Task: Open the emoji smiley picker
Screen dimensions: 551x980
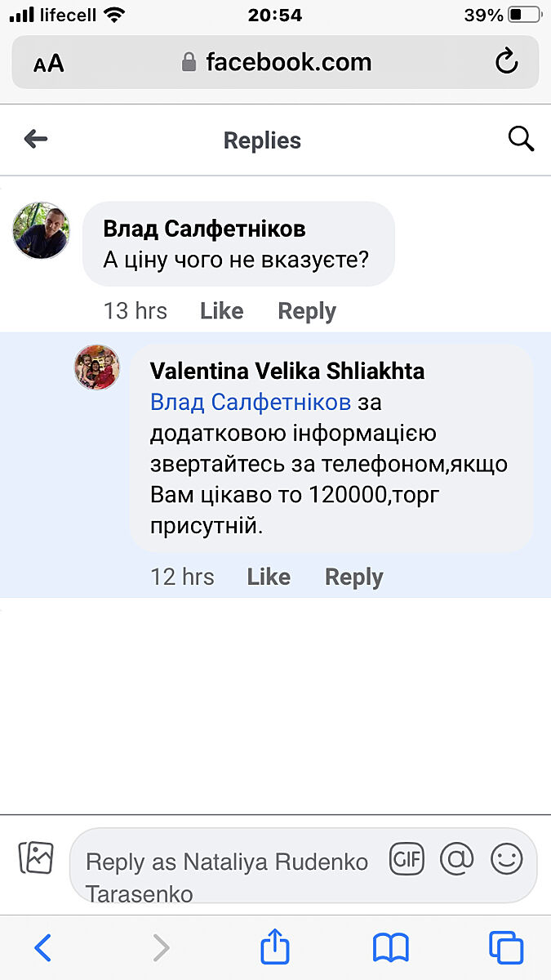Action: [506, 858]
